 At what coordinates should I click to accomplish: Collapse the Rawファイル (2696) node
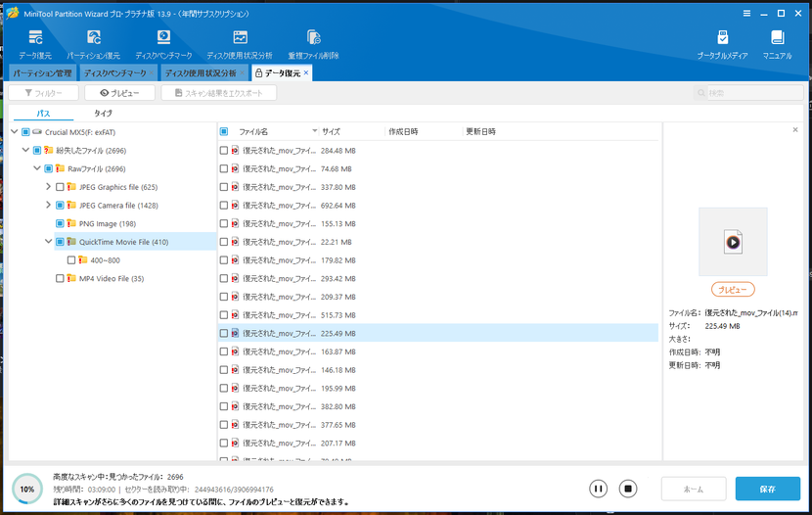(x=37, y=168)
